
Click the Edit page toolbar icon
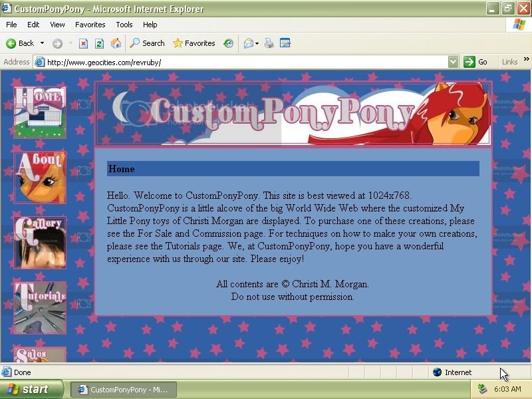point(285,43)
